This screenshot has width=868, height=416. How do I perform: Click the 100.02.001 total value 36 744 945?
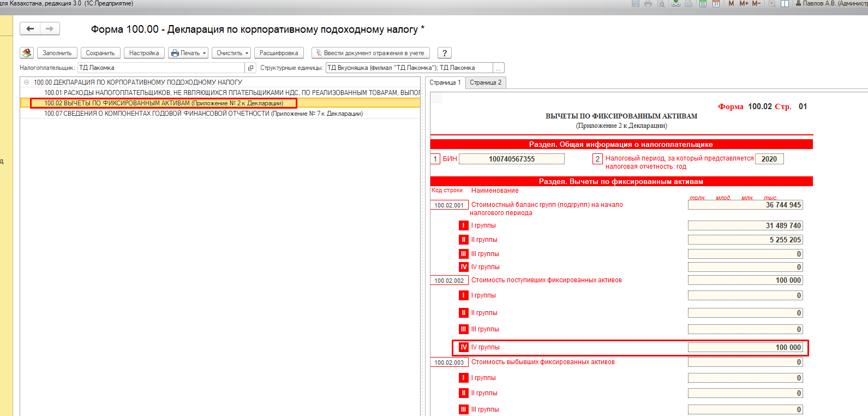coord(745,205)
